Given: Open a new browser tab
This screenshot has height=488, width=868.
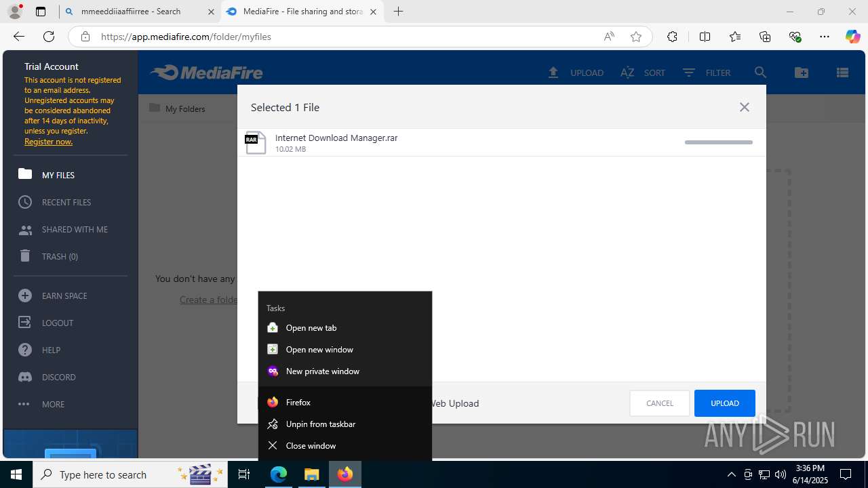Looking at the screenshot, I should point(399,12).
